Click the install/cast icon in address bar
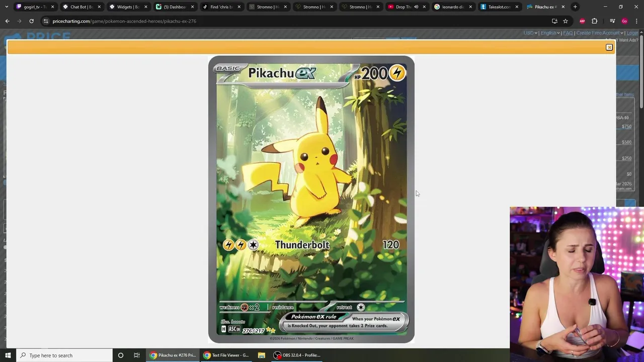 [x=554, y=21]
